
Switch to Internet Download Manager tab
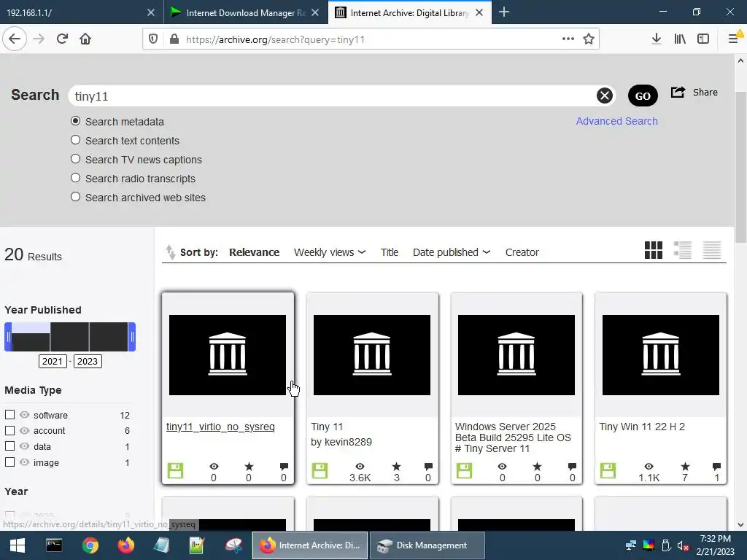pyautogui.click(x=245, y=12)
